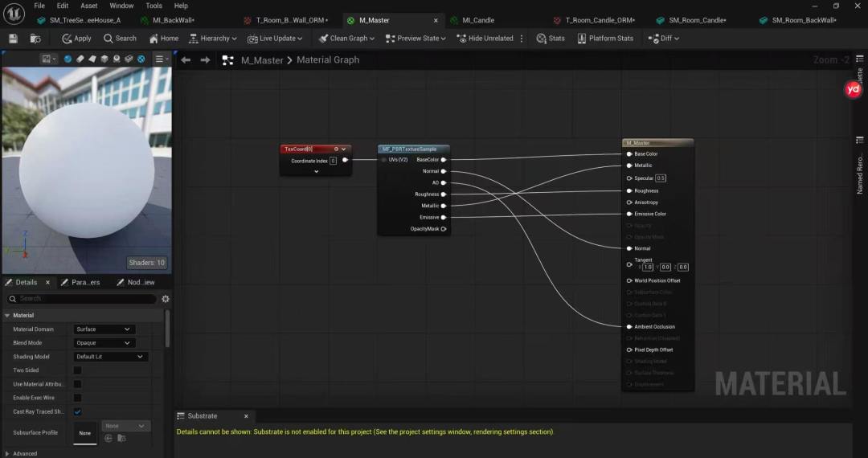Close the Details panel tab

click(x=47, y=282)
